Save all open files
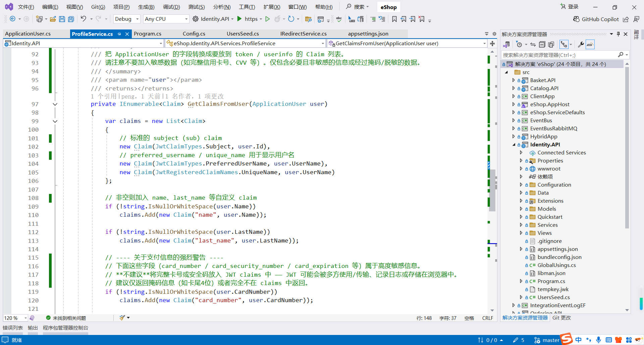 pyautogui.click(x=71, y=19)
